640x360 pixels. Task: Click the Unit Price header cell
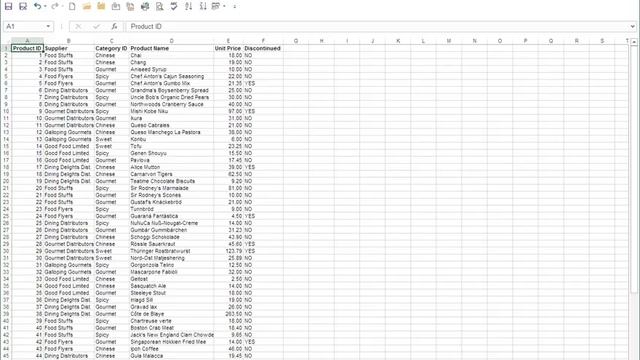tap(228, 48)
